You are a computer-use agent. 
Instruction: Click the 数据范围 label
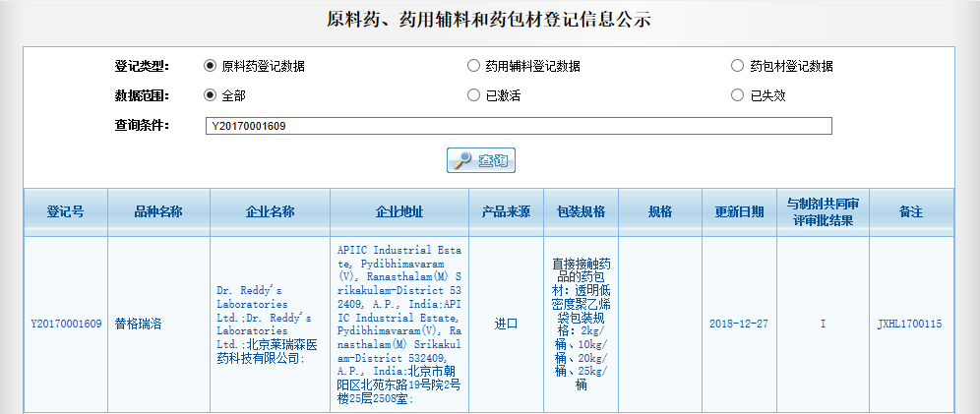142,96
